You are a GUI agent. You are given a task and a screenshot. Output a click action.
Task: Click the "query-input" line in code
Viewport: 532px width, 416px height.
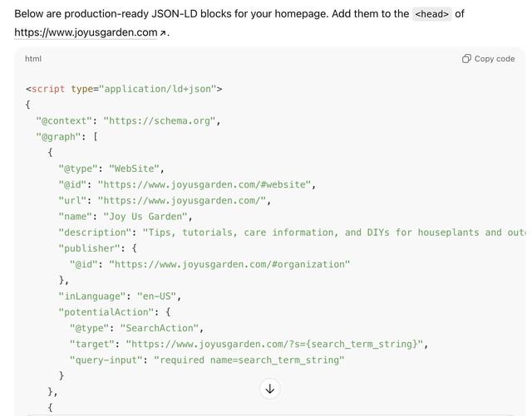coord(206,360)
